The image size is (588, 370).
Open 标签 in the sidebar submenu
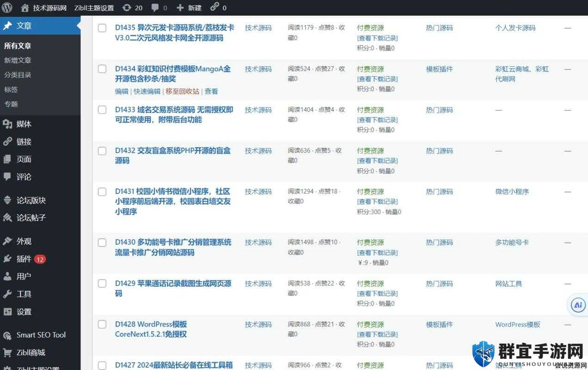click(11, 89)
